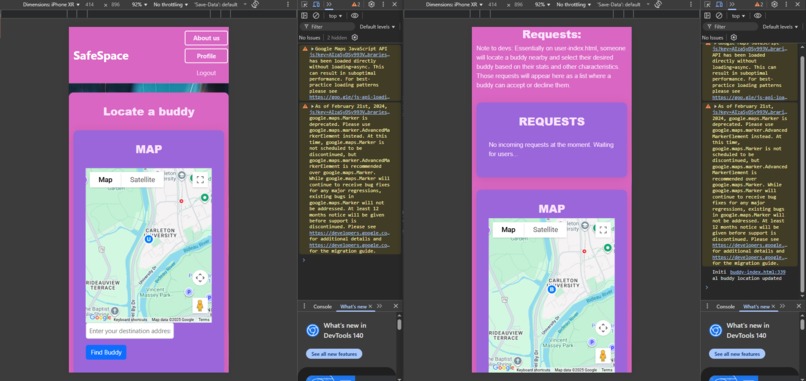Screen dimensions: 806x381
Task: Select Map view on right map
Action: click(508, 230)
